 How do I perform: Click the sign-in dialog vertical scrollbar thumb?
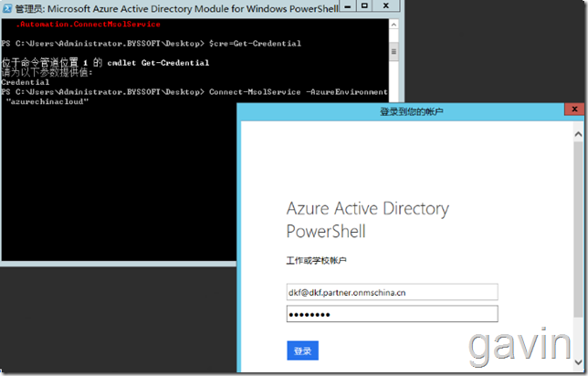pos(578,229)
